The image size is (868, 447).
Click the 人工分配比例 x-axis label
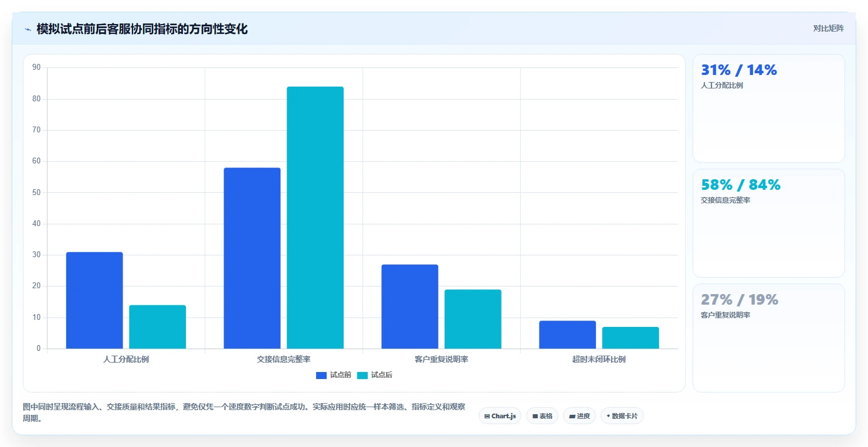point(126,359)
